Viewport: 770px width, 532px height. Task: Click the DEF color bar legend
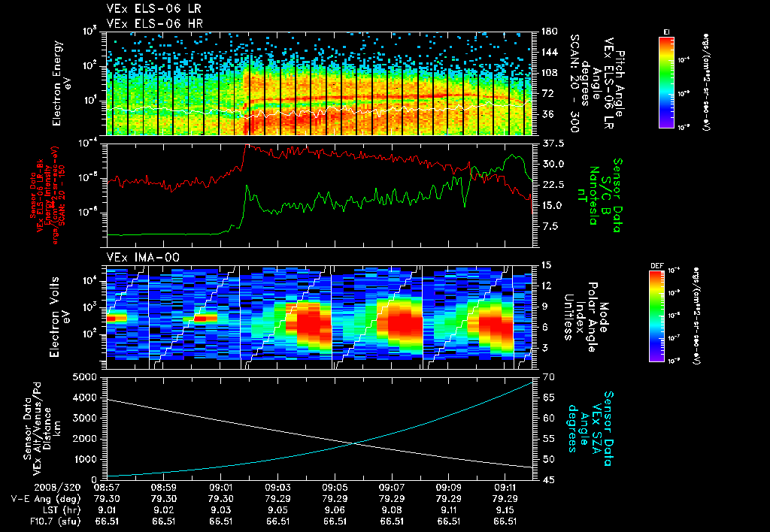pyautogui.click(x=657, y=316)
